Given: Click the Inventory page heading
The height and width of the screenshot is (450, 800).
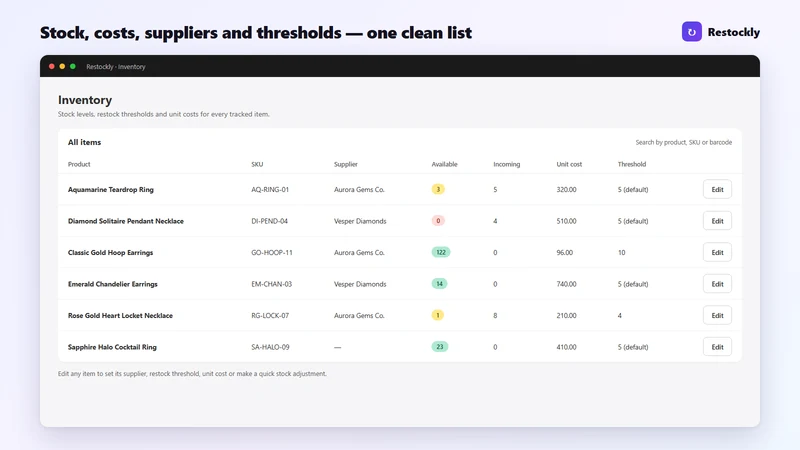Looking at the screenshot, I should click(x=85, y=100).
